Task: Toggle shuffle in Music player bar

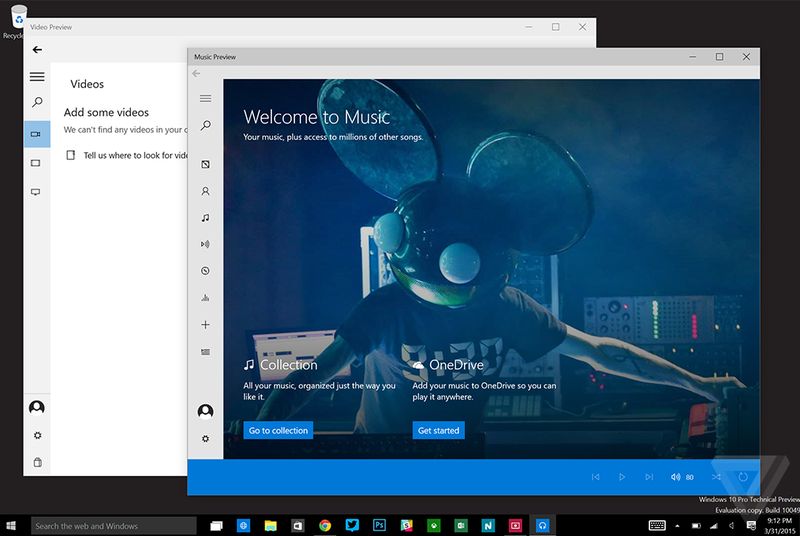Action: click(x=716, y=477)
